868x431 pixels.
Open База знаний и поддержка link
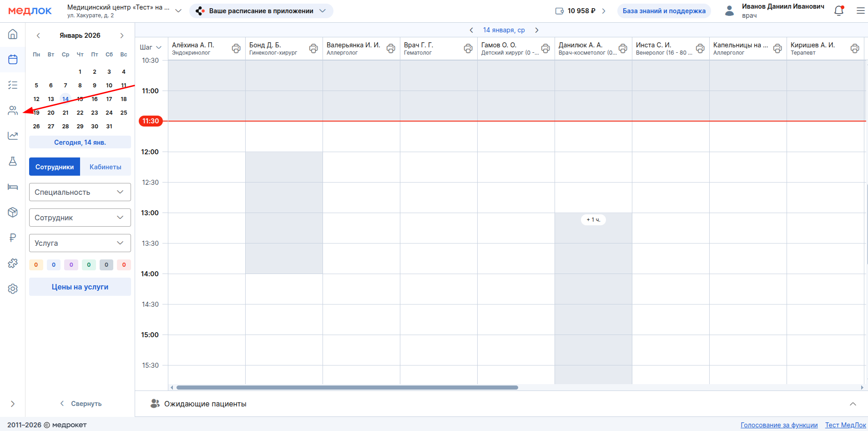[x=664, y=11]
